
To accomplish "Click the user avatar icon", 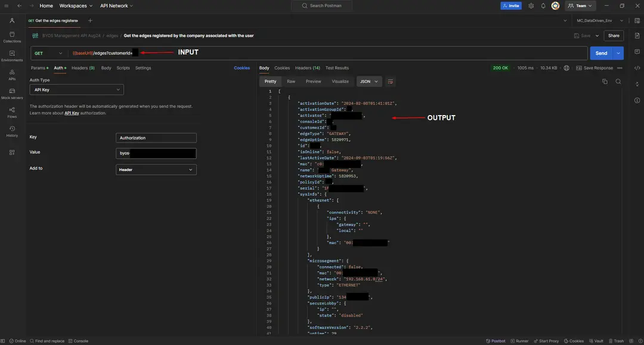I will pos(555,6).
